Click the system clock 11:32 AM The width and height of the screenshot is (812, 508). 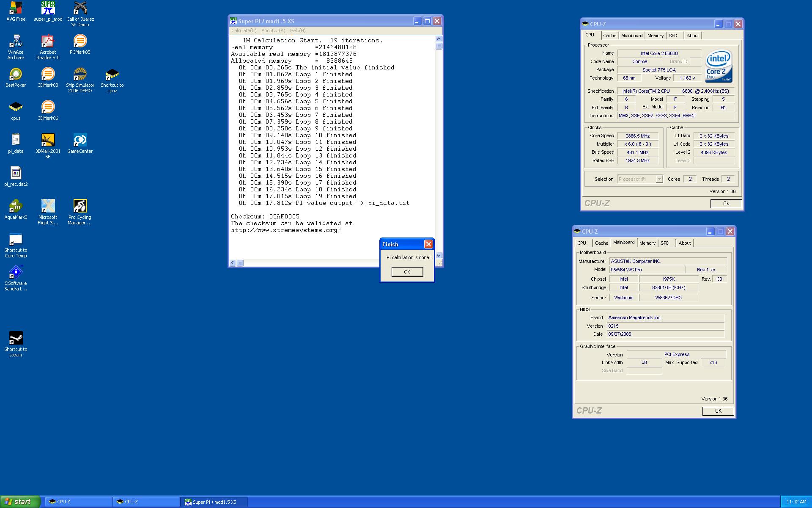click(796, 502)
